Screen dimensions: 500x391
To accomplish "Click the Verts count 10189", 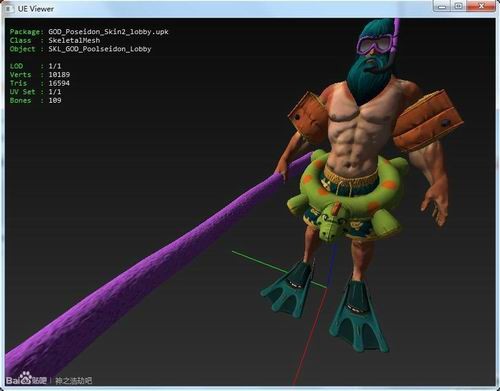I will click(59, 75).
